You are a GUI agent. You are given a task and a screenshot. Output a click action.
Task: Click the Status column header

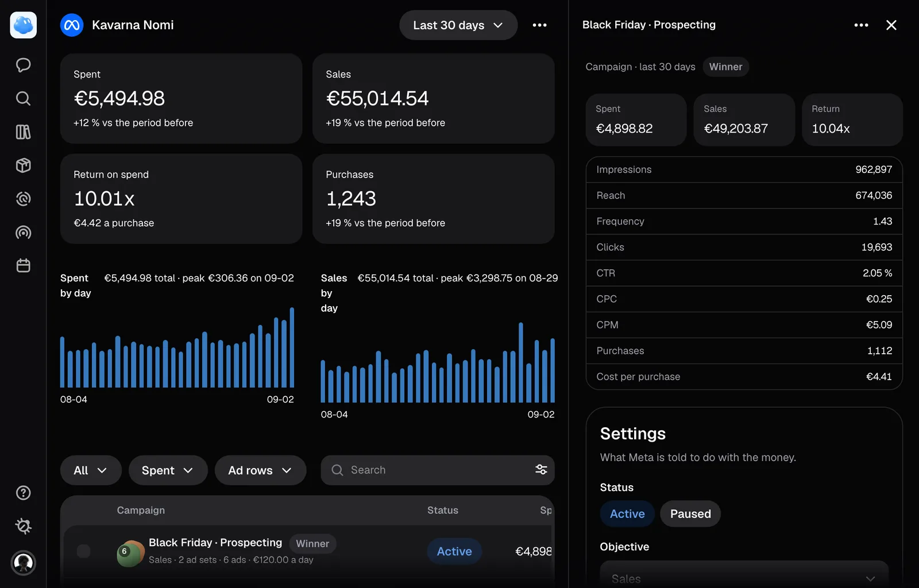tap(443, 510)
